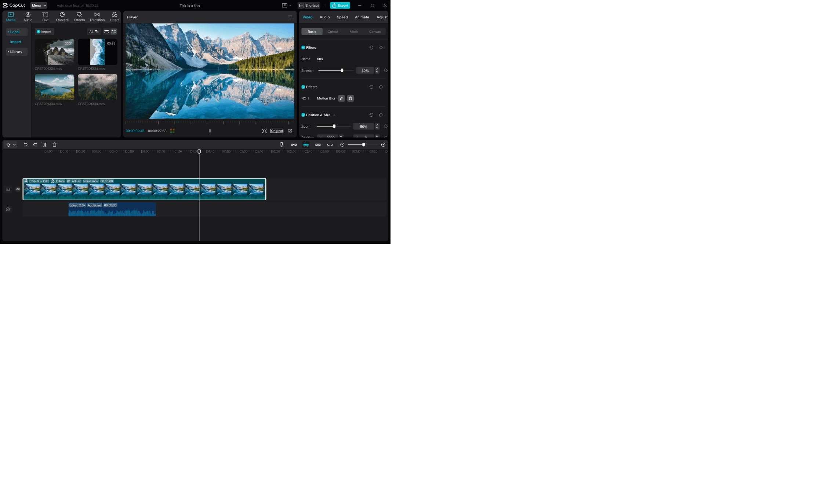The image size is (828, 504).
Task: Toggle preview axis in timeline toolbar
Action: coord(330,145)
